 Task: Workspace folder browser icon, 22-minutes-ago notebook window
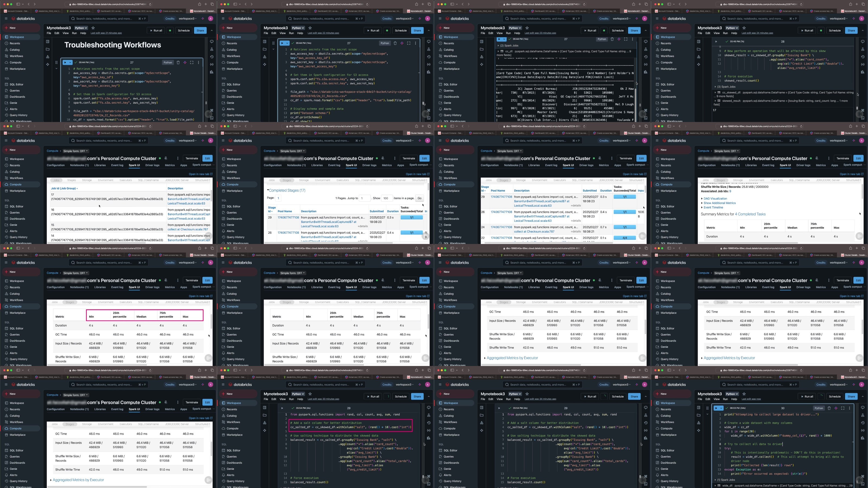click(264, 49)
